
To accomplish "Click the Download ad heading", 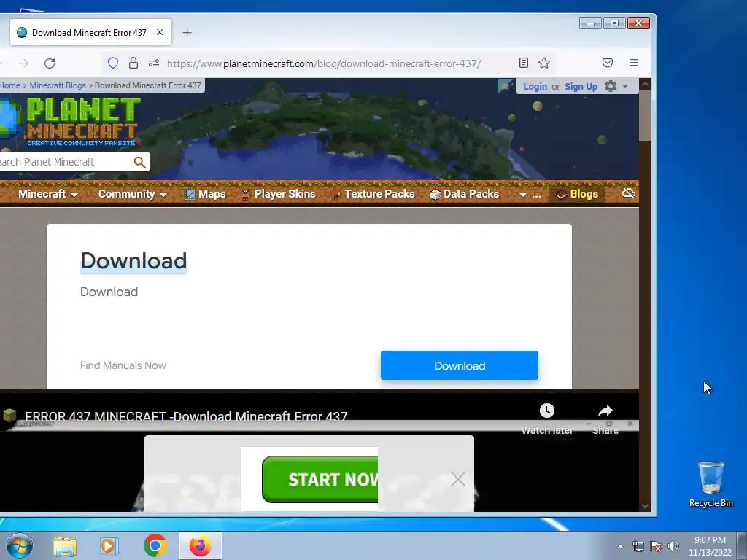I will (133, 261).
